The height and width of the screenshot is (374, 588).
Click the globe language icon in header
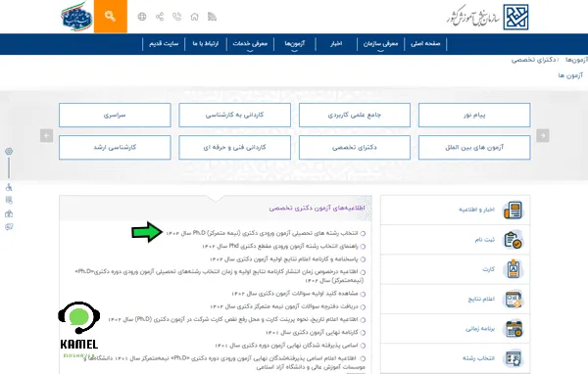coord(142,17)
